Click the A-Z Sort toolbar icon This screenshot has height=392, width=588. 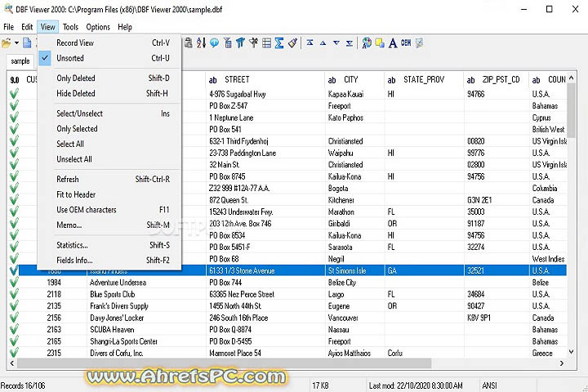pos(201,43)
